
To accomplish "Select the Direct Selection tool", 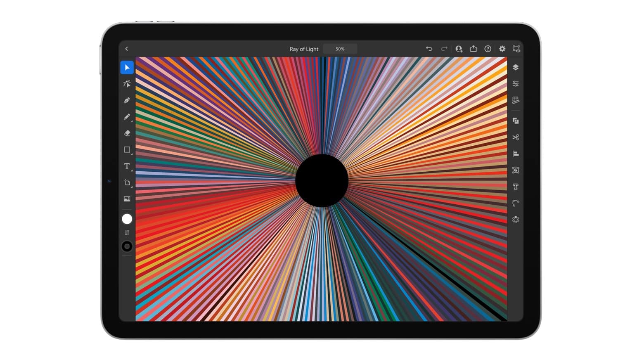I will point(127,84).
